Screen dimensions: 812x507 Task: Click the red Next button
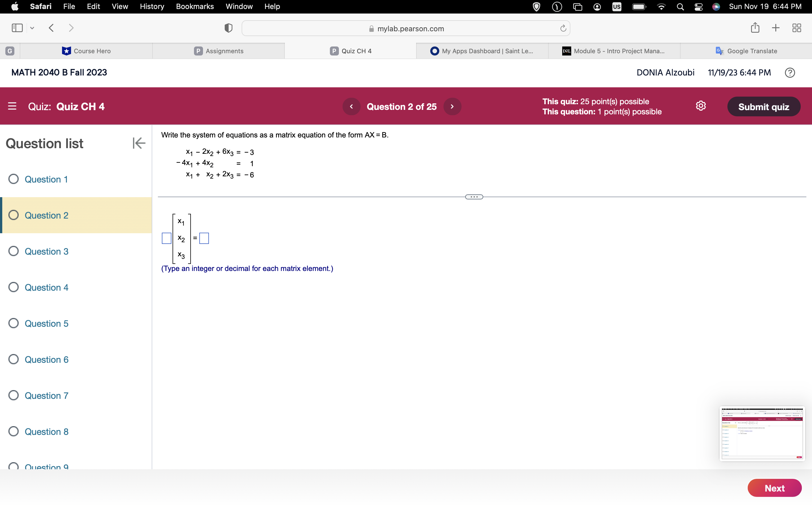point(774,488)
